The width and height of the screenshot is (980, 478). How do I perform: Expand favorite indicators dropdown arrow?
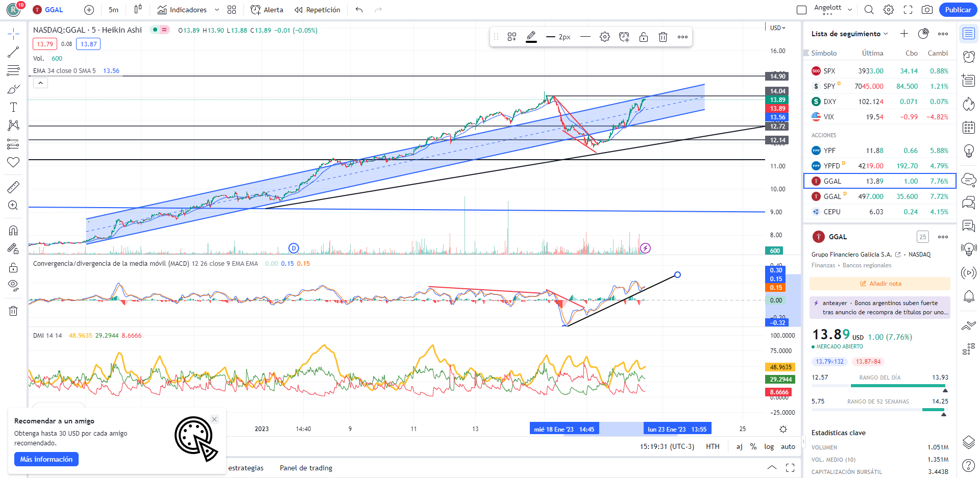pos(217,10)
